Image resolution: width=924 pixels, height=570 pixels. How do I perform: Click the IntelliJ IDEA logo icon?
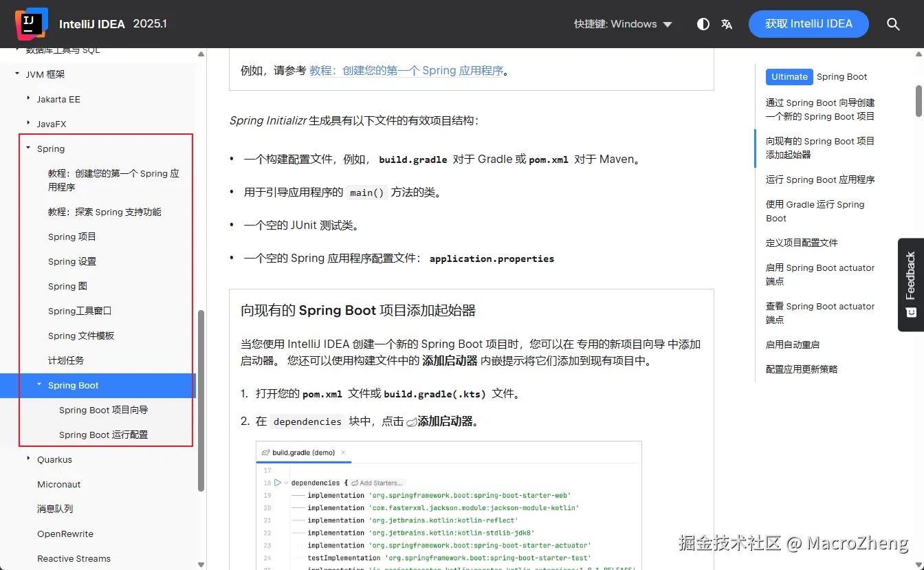coord(32,24)
